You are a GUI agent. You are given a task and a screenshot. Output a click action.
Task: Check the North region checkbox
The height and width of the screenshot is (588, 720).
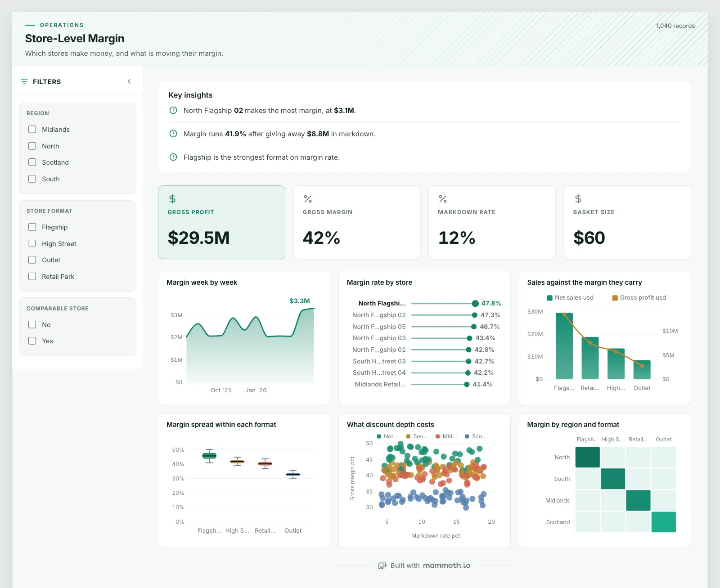click(x=32, y=146)
